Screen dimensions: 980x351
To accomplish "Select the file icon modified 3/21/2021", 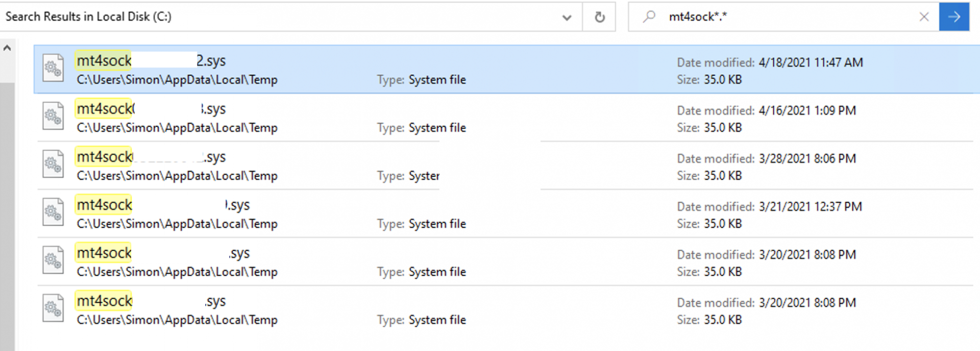I will pos(53,212).
